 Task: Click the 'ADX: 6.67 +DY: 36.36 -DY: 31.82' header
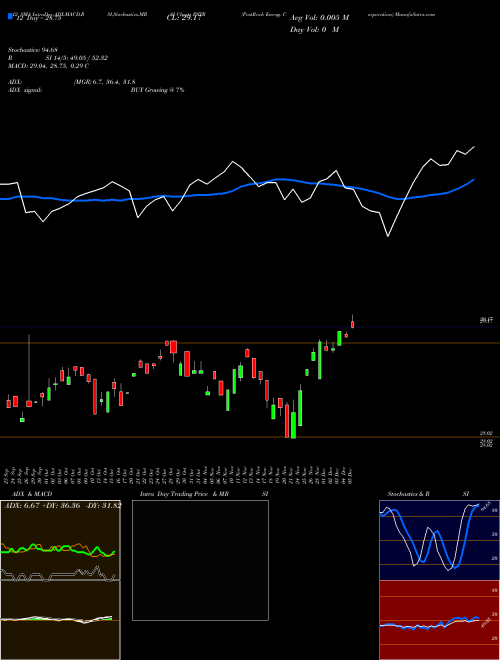(x=63, y=505)
